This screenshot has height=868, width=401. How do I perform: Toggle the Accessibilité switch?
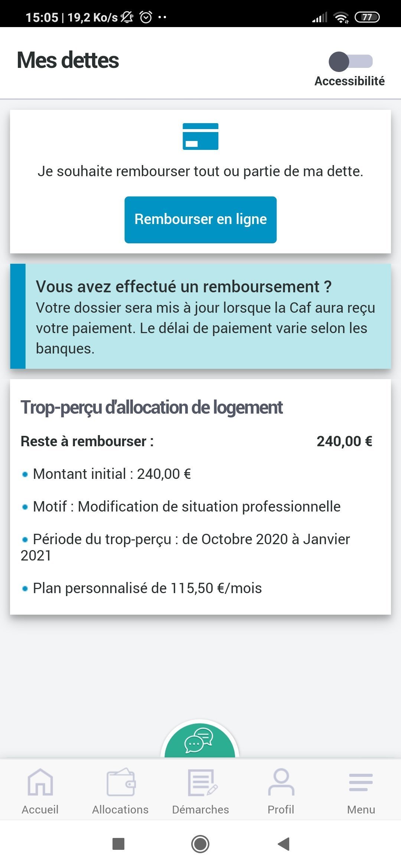point(350,62)
